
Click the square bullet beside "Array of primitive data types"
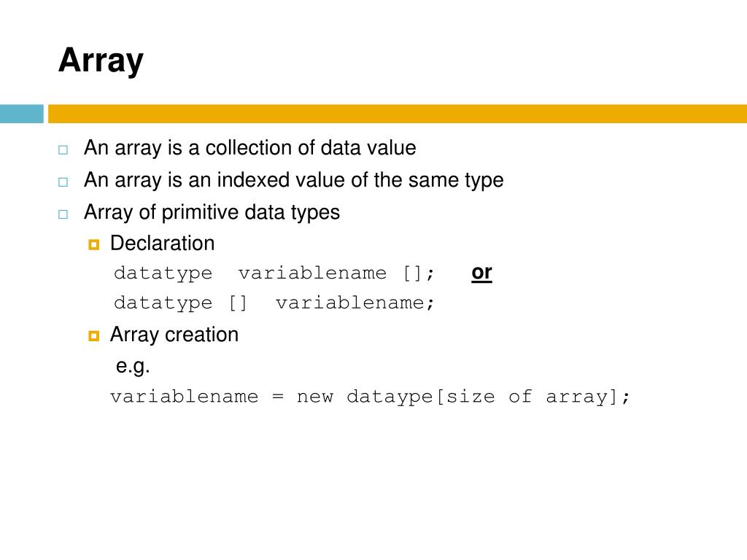[63, 214]
